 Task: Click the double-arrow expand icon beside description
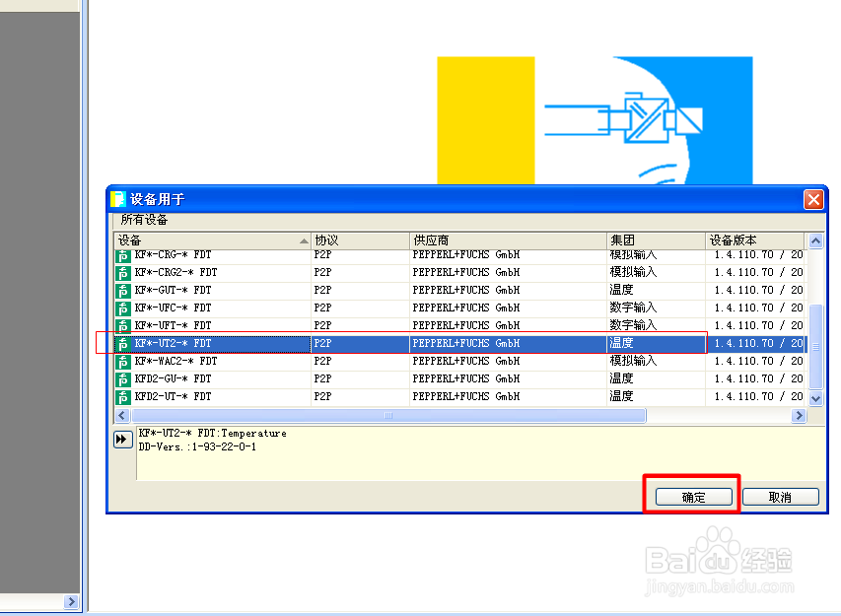click(123, 440)
